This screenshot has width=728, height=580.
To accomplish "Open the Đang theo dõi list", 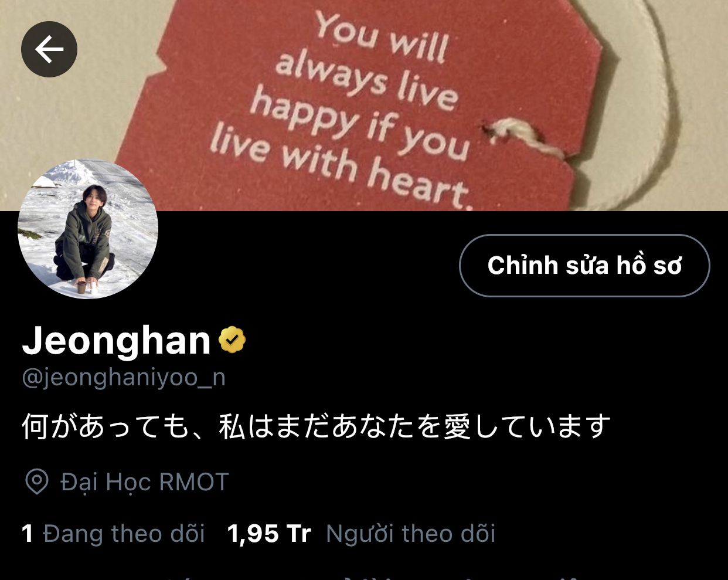I will (124, 534).
